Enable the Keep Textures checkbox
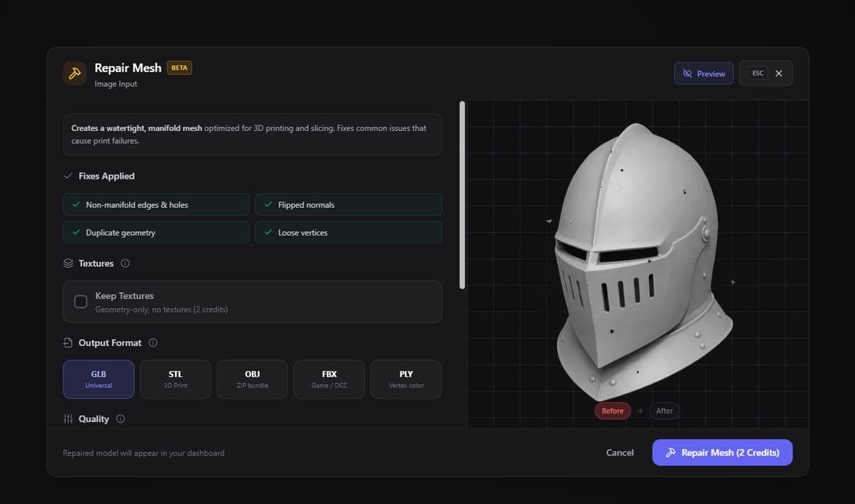The image size is (855, 504). click(x=81, y=301)
